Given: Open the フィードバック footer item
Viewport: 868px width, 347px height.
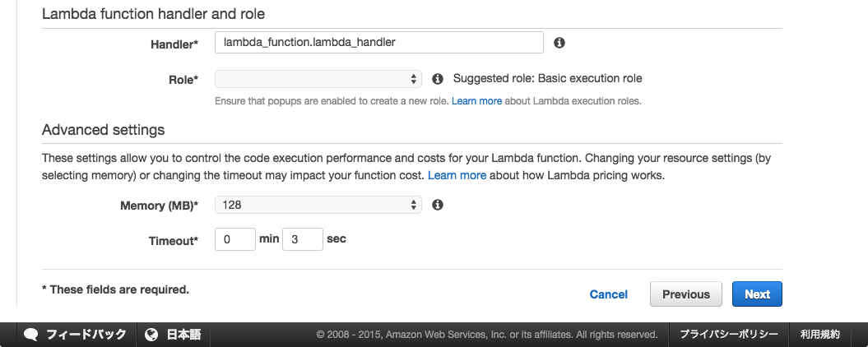Looking at the screenshot, I should pyautogui.click(x=86, y=335).
